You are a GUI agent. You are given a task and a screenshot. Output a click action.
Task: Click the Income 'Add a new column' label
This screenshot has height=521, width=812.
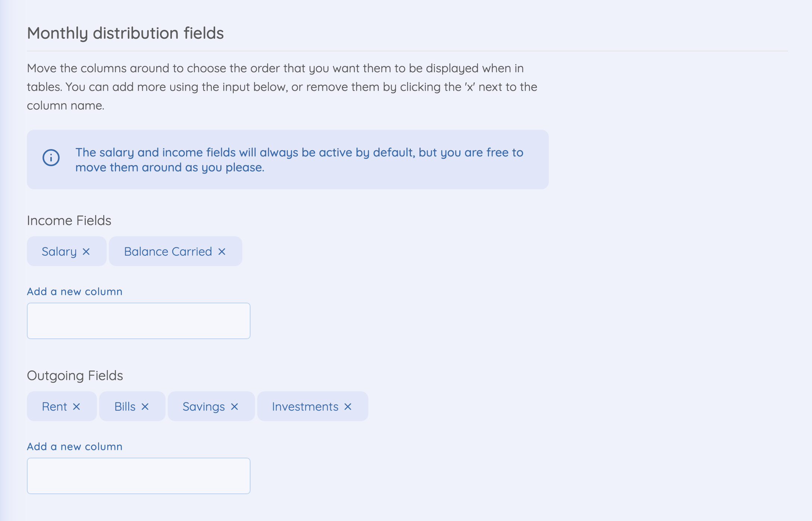click(x=75, y=291)
